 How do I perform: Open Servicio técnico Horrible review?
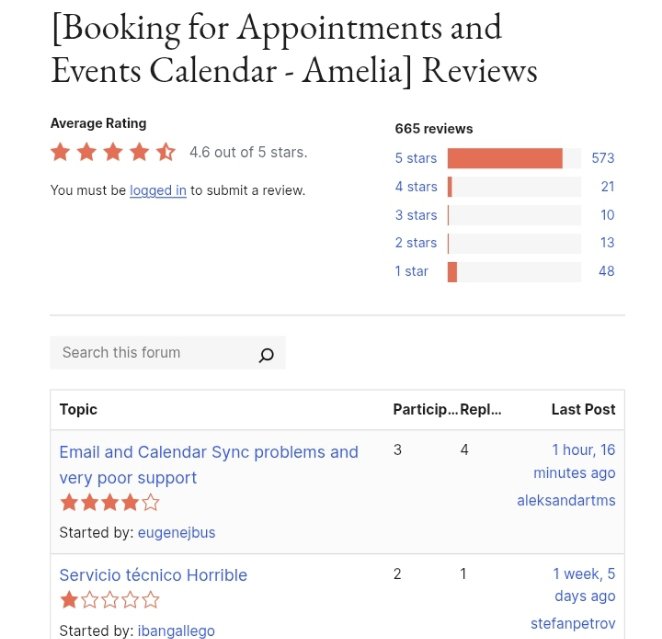tap(153, 575)
